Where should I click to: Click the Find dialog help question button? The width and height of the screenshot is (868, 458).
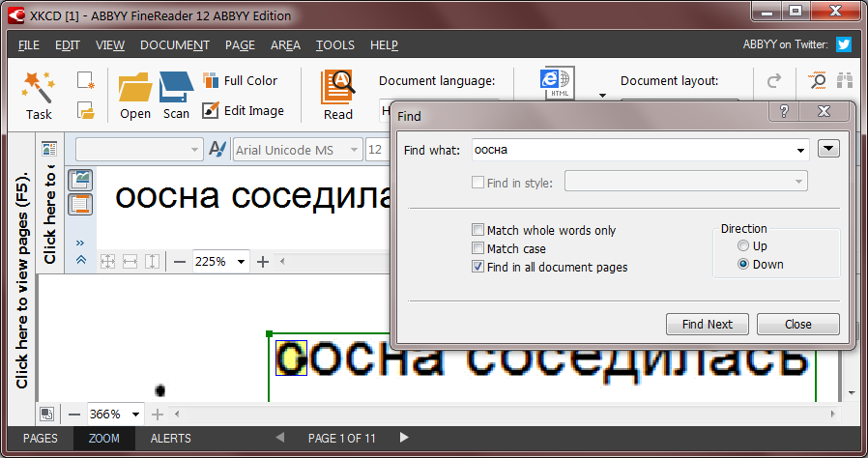coord(784,111)
